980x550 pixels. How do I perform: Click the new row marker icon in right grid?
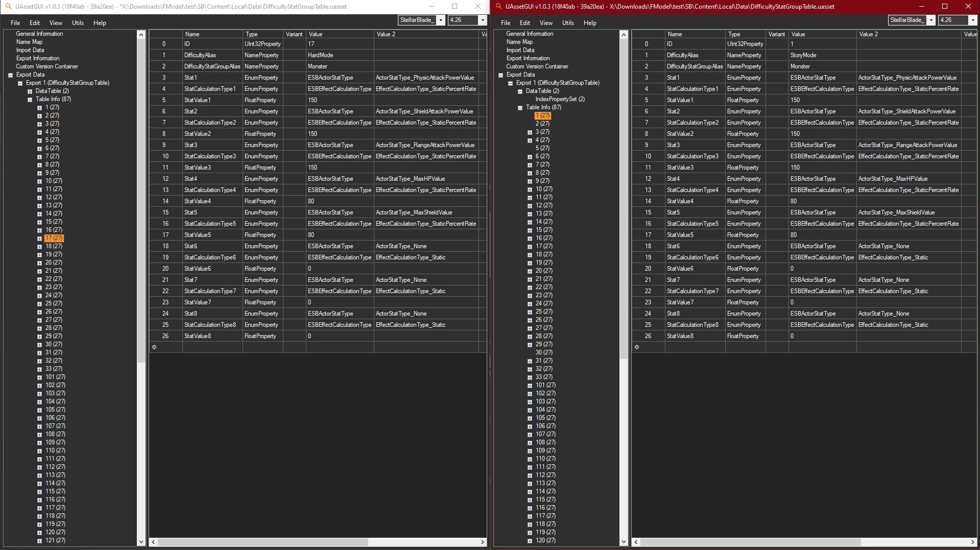coord(637,347)
